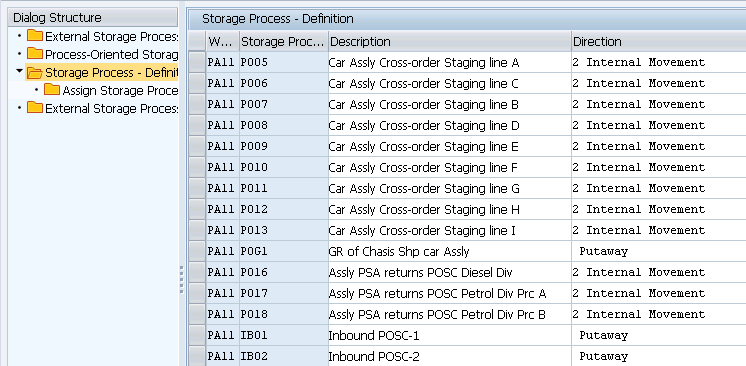Select row IB01 using its row selector
The width and height of the screenshot is (746, 366).
197,335
